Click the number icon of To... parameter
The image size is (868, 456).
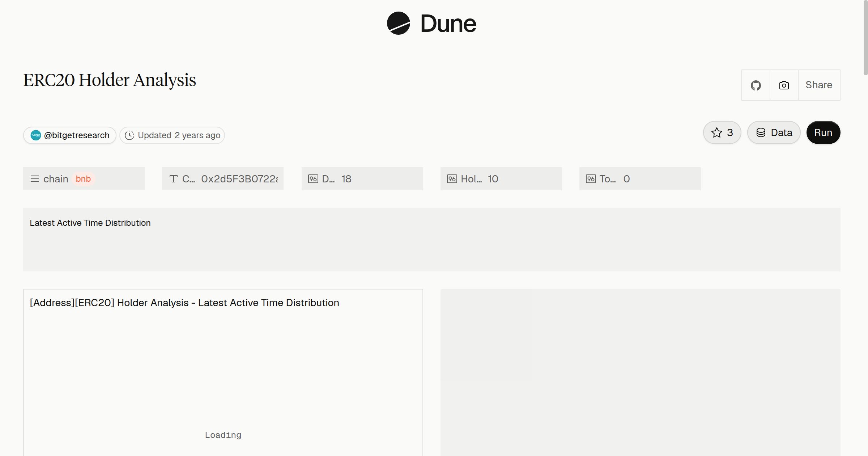click(x=591, y=179)
